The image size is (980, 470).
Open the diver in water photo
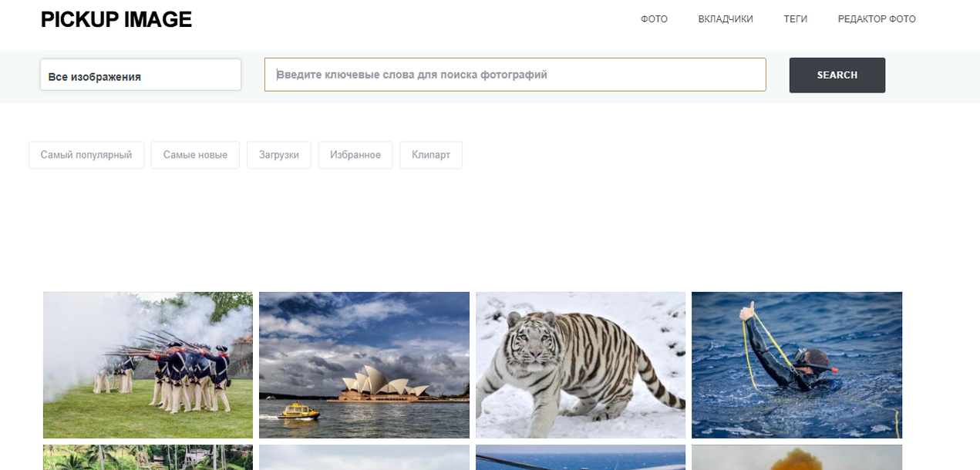(796, 365)
